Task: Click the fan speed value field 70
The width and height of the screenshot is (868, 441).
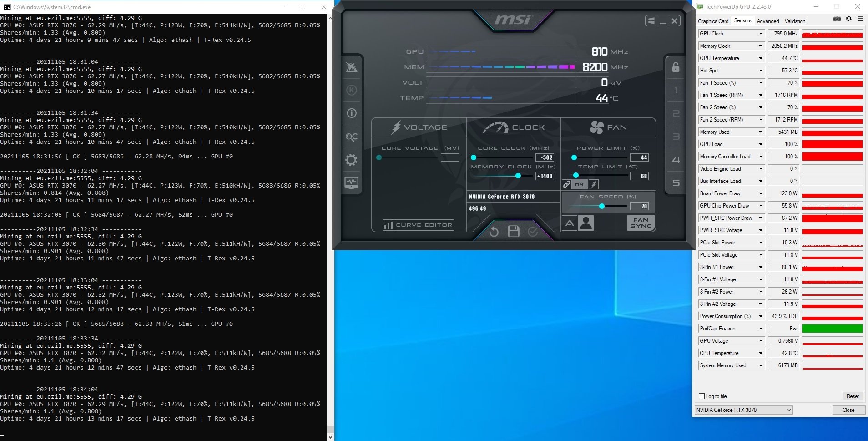Action: coord(639,206)
